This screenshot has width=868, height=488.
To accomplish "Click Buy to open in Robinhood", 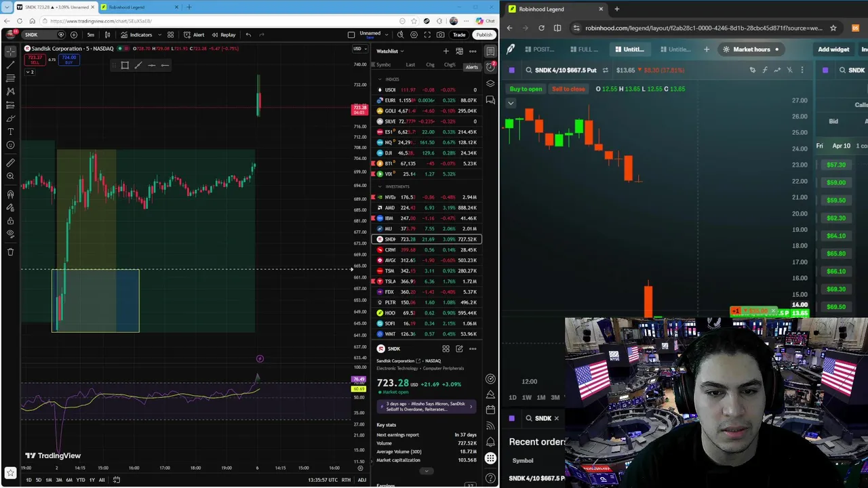I will 526,89.
